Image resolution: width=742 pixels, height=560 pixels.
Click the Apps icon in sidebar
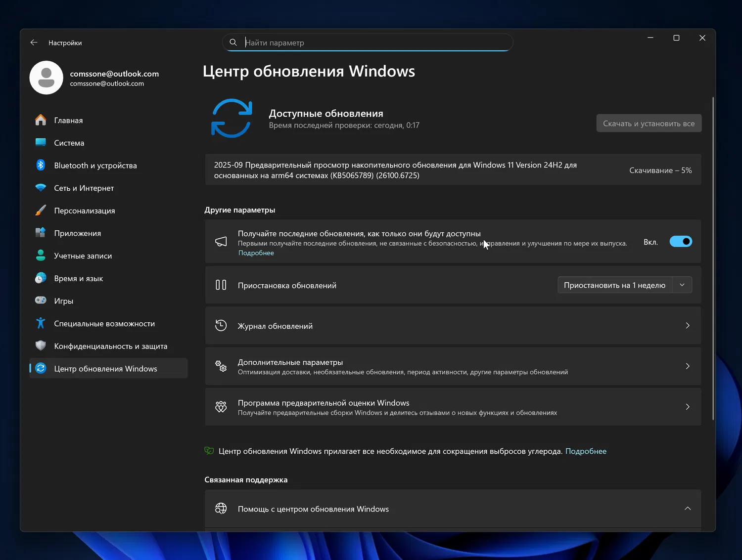tap(41, 233)
